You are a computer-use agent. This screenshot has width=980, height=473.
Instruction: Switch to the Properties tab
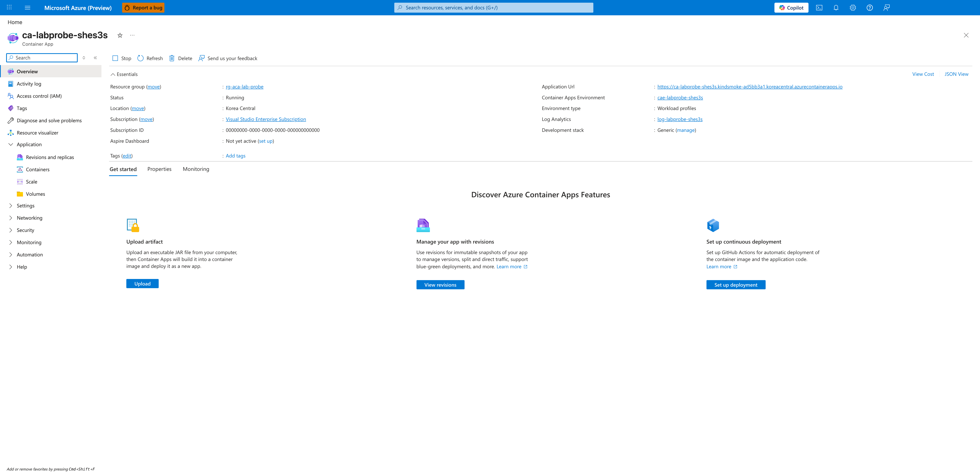tap(159, 169)
